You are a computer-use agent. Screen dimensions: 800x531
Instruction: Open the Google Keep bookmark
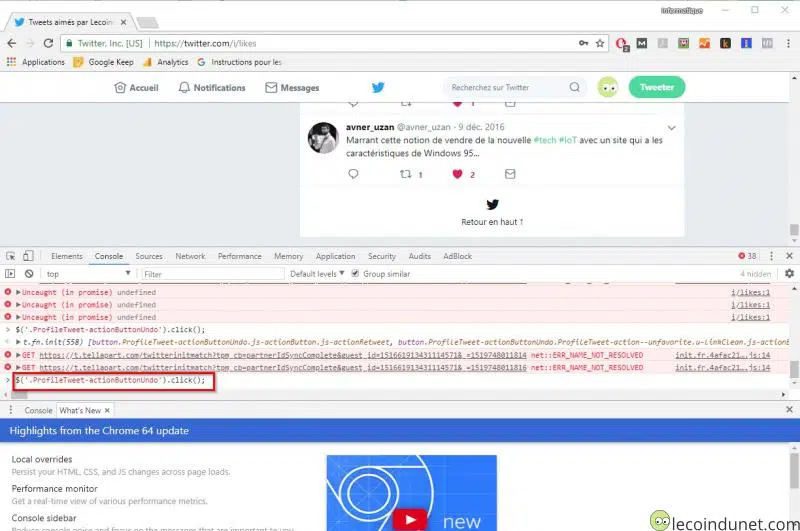(x=104, y=62)
